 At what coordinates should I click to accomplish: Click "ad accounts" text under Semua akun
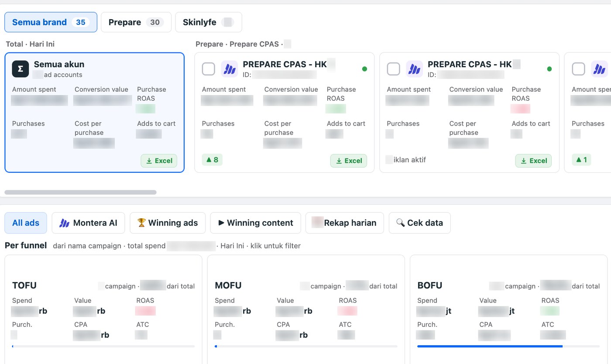pos(63,75)
